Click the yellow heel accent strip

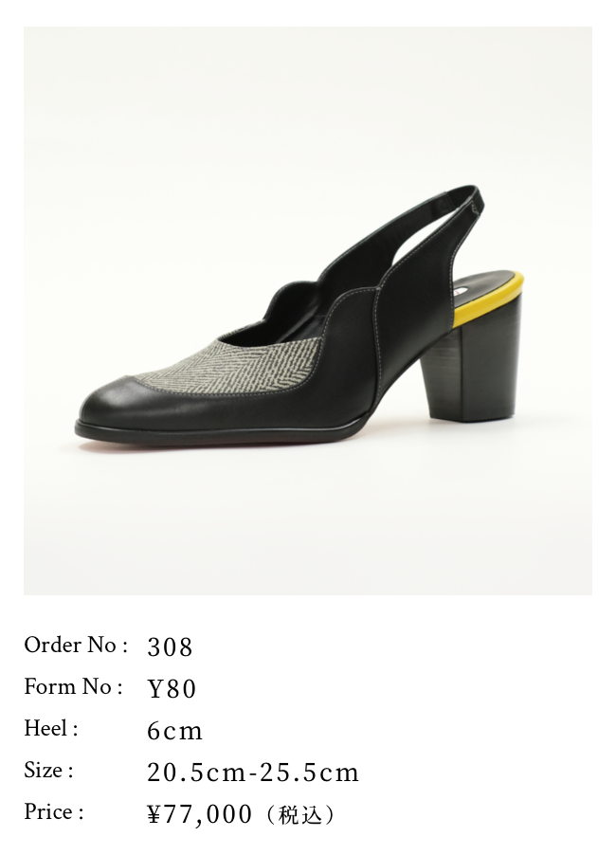[x=490, y=300]
